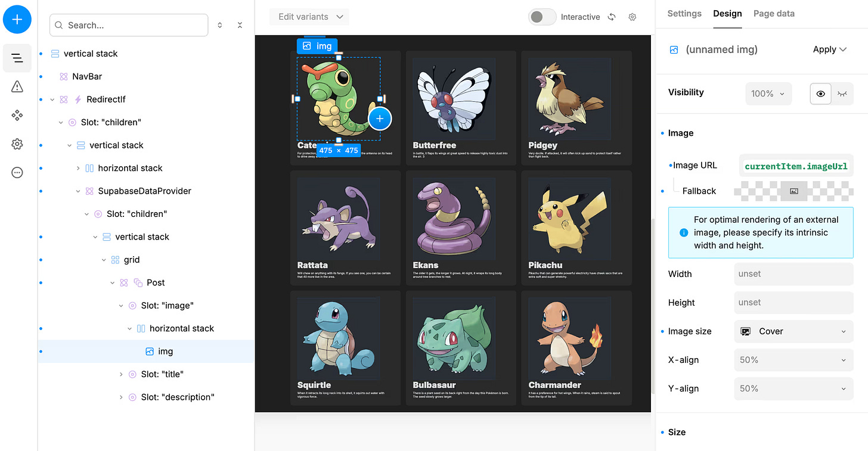Viewport: 868px width, 451px height.
Task: Open the warnings triangle panel icon
Action: (x=17, y=87)
